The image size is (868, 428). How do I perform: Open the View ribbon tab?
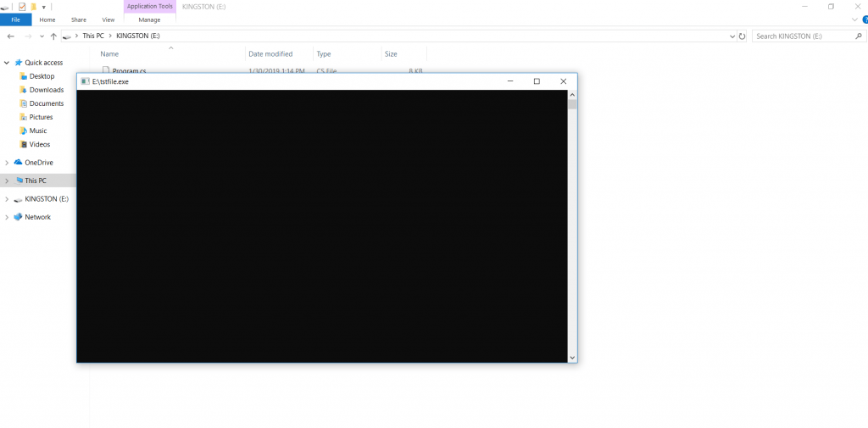click(108, 20)
